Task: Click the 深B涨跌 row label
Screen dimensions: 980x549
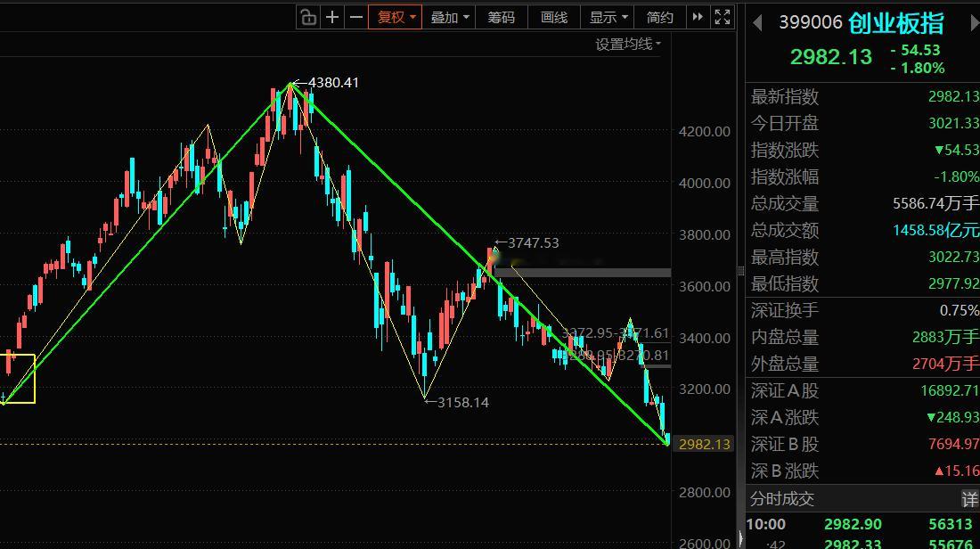Action: click(x=784, y=471)
